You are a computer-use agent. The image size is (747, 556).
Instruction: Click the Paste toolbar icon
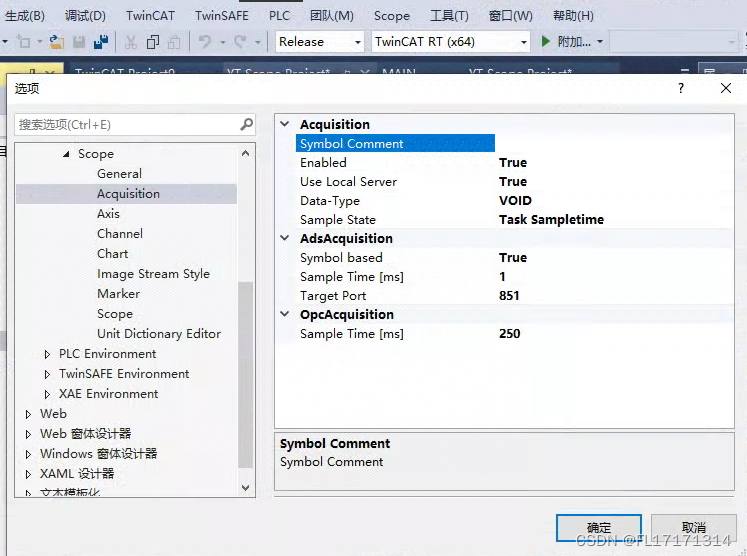click(x=175, y=42)
